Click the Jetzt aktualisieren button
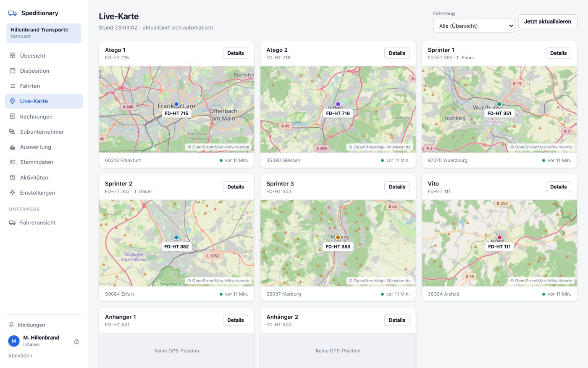The image size is (588, 368). (x=548, y=21)
